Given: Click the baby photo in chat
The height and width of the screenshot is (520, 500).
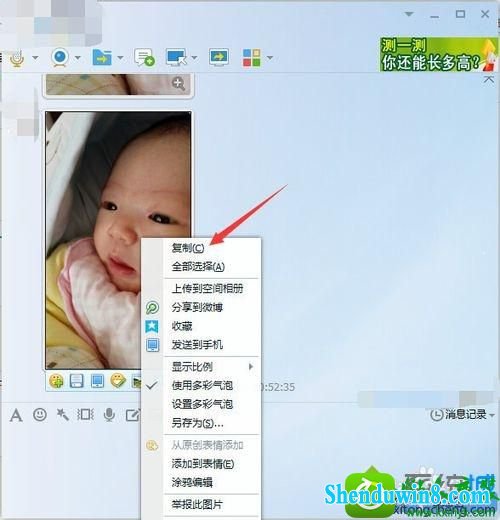Looking at the screenshot, I should (118, 240).
